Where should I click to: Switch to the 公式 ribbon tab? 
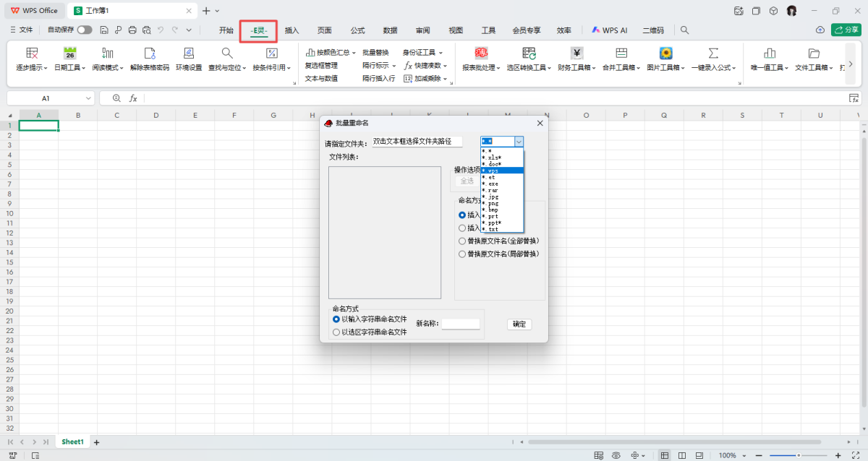(357, 30)
